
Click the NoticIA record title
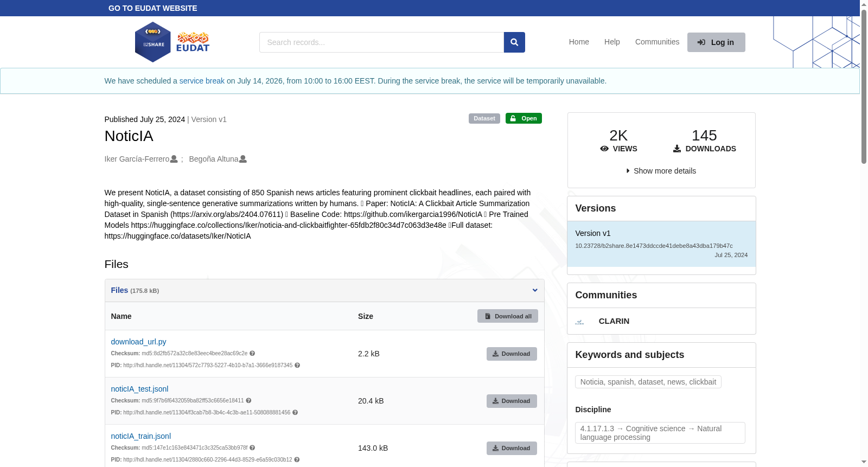pyautogui.click(x=129, y=136)
